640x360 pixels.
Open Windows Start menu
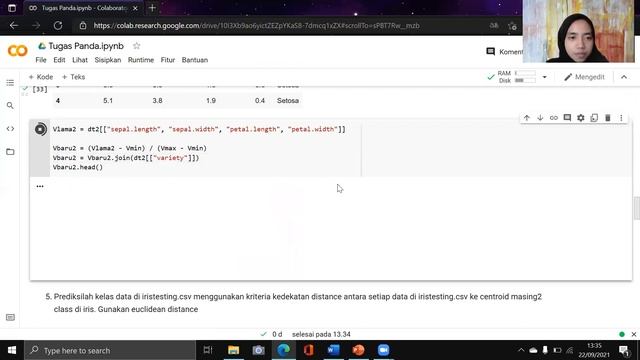tap(12, 350)
